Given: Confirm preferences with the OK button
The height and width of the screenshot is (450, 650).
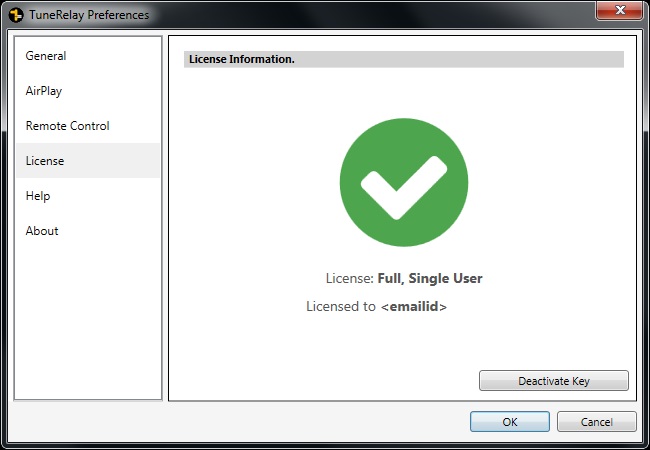Looking at the screenshot, I should (x=509, y=422).
